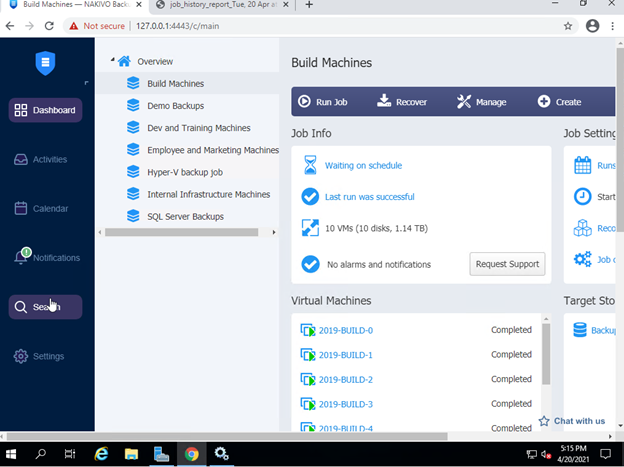Click the backup repository database icon
This screenshot has width=624, height=467.
pyautogui.click(x=580, y=330)
